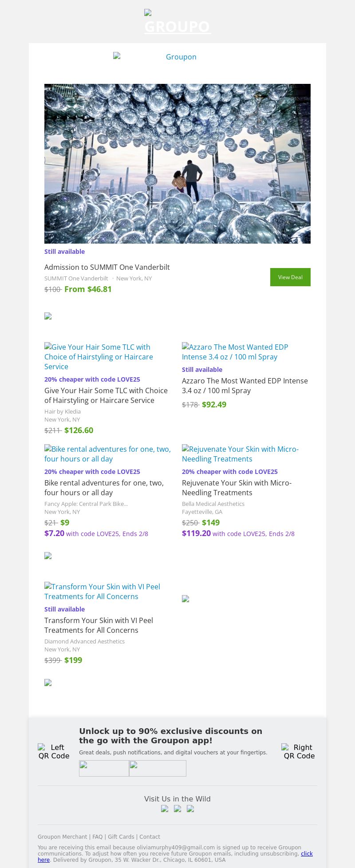
Task: Click the Right QR Code image
Action: (x=300, y=752)
